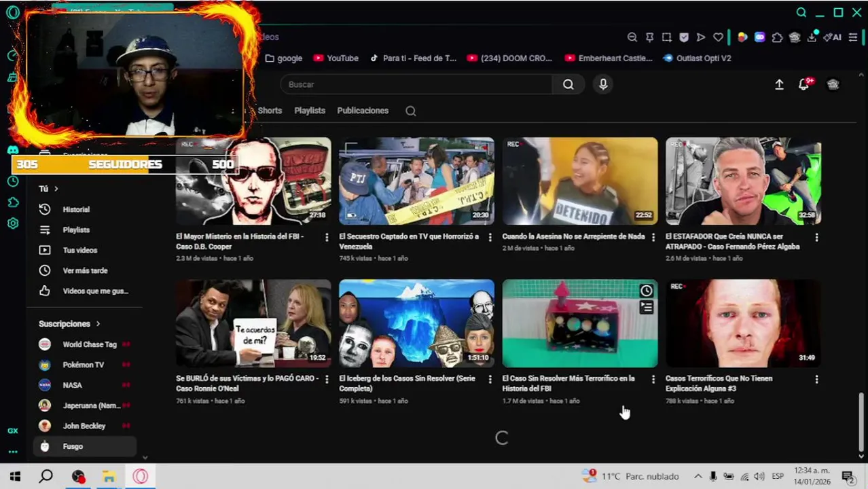
Task: Open the AI assistant button
Action: pyautogui.click(x=833, y=37)
